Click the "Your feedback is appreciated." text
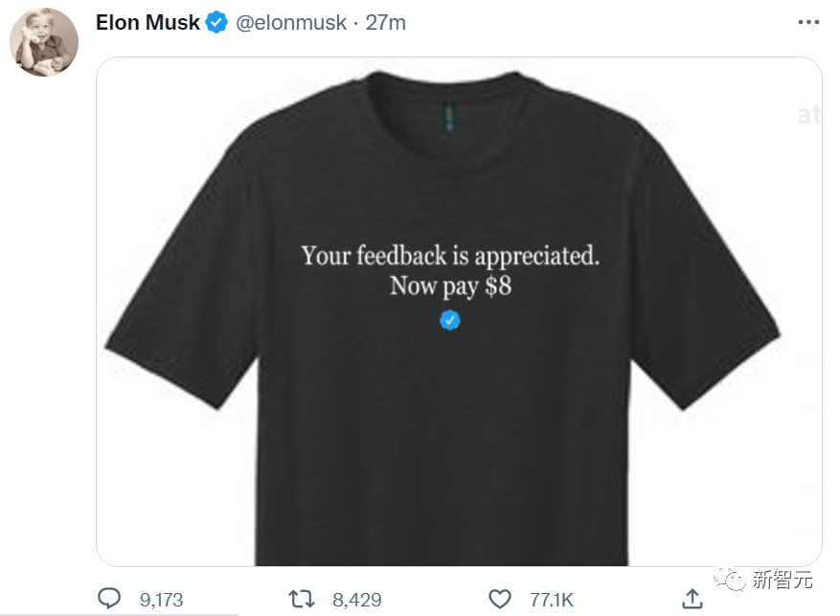The height and width of the screenshot is (616, 840). 450,256
